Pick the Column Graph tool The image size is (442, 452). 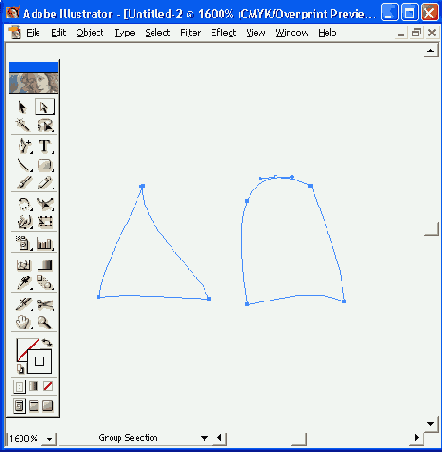[45, 244]
